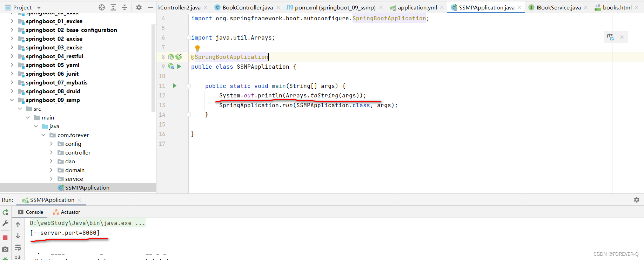Select the main folder
This screenshot has height=260, width=644.
pos(48,117)
